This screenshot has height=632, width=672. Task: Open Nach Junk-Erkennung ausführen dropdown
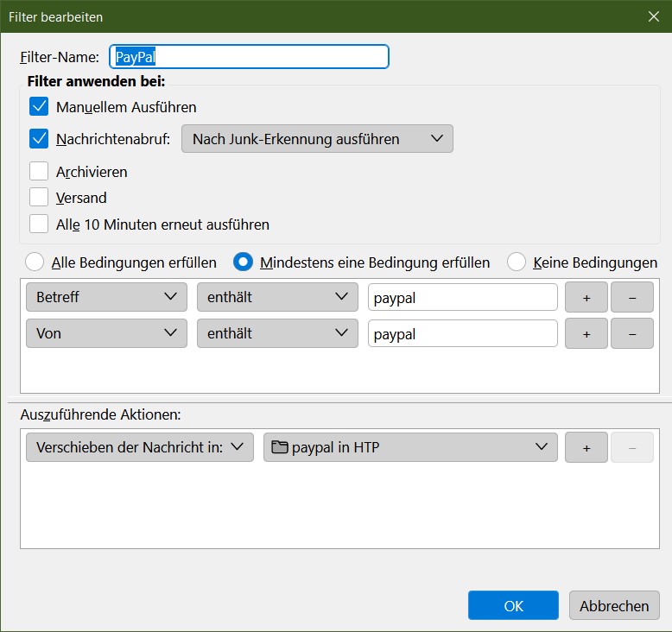pos(317,138)
